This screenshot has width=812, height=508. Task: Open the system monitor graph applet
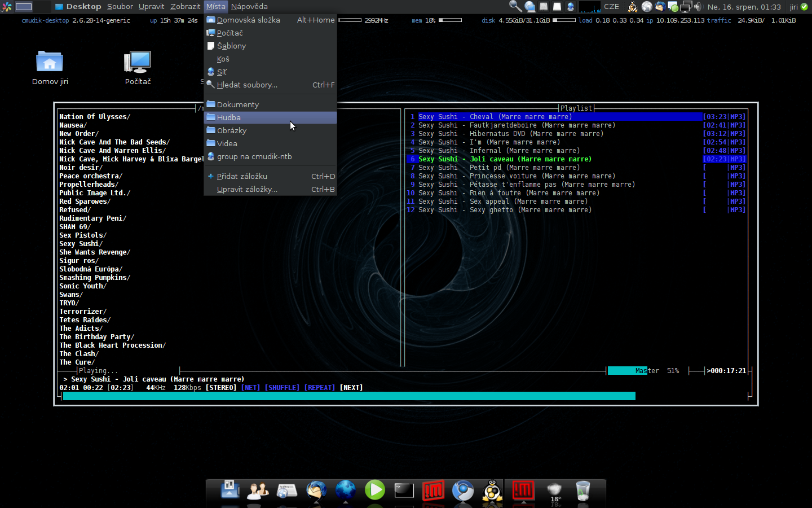coord(590,7)
